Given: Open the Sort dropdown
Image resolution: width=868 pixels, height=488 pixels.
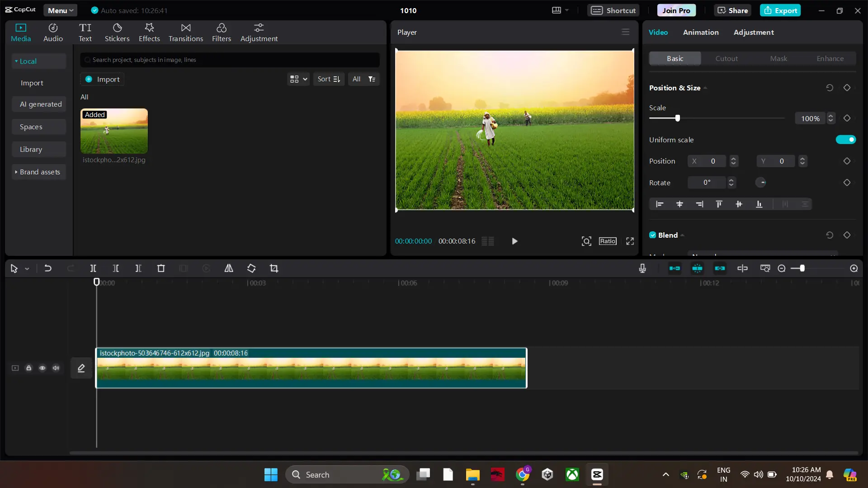Looking at the screenshot, I should pos(329,79).
